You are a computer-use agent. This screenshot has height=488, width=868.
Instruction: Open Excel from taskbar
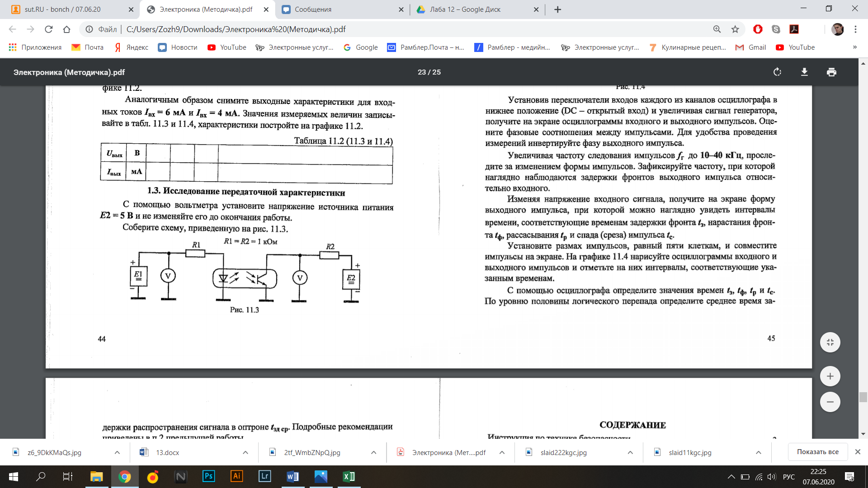(349, 477)
